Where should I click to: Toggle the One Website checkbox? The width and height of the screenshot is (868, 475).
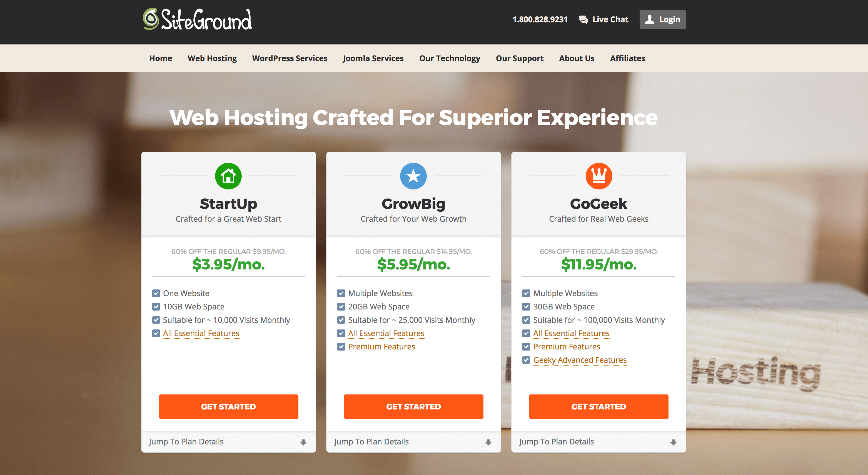[156, 293]
